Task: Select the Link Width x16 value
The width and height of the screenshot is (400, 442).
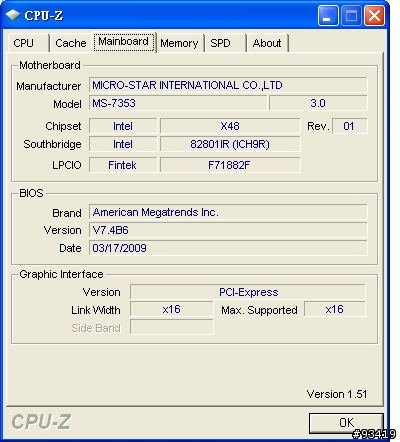Action: click(x=171, y=309)
